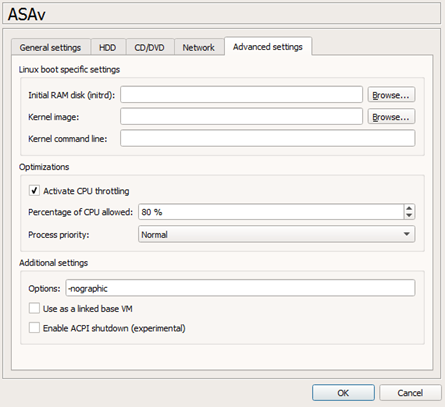Viewport: 445px width, 407px height.
Task: Click the Process priority label
Action: click(x=59, y=235)
